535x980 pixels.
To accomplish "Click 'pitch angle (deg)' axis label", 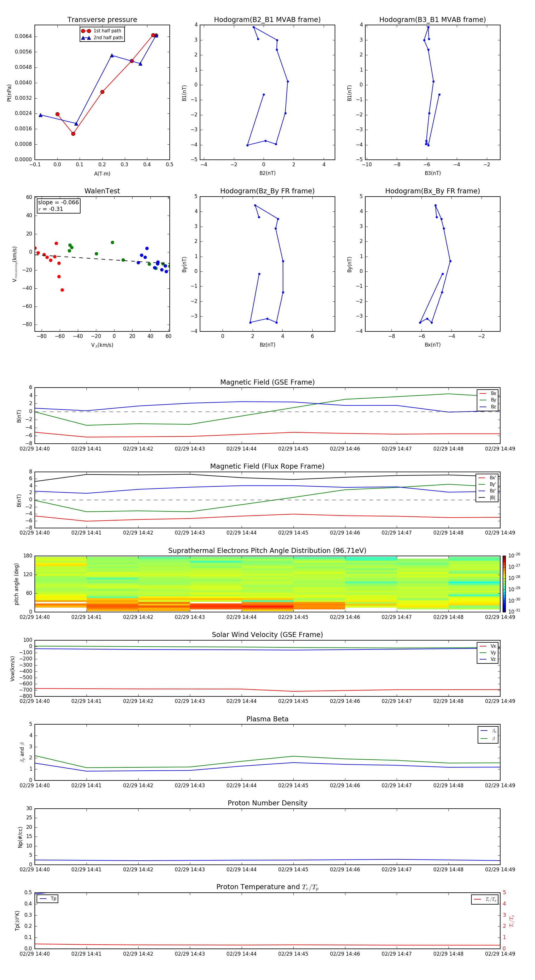I will point(16,584).
